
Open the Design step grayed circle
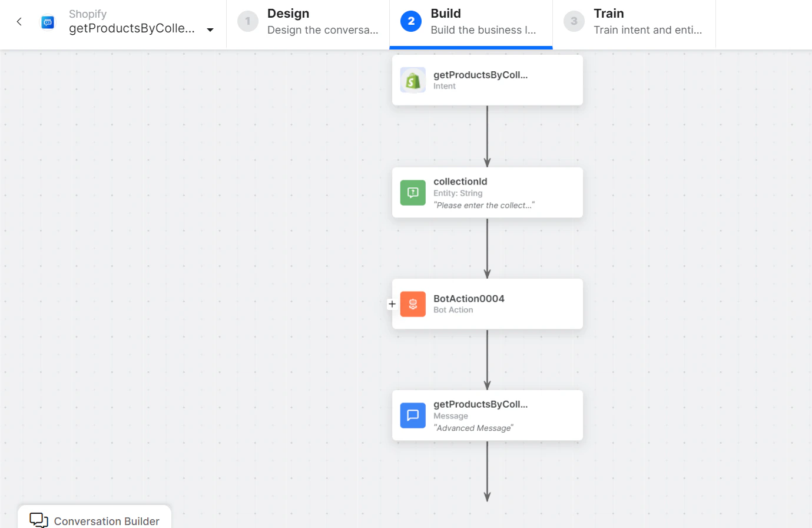tap(247, 21)
